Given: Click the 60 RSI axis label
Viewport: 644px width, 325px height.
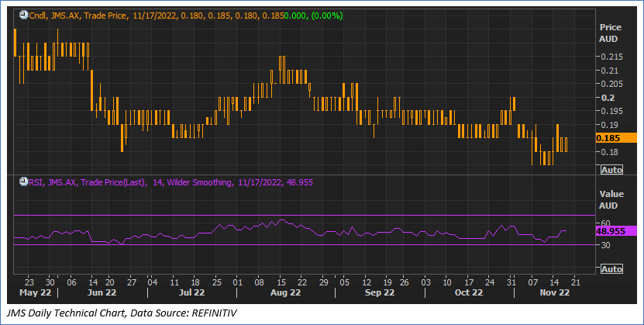Looking at the screenshot, I should 605,223.
